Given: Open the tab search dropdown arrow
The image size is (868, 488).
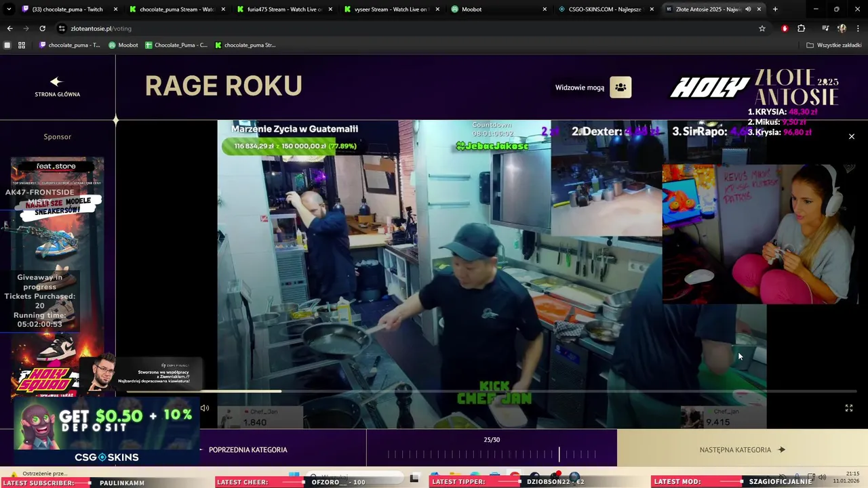Looking at the screenshot, I should pyautogui.click(x=7, y=9).
